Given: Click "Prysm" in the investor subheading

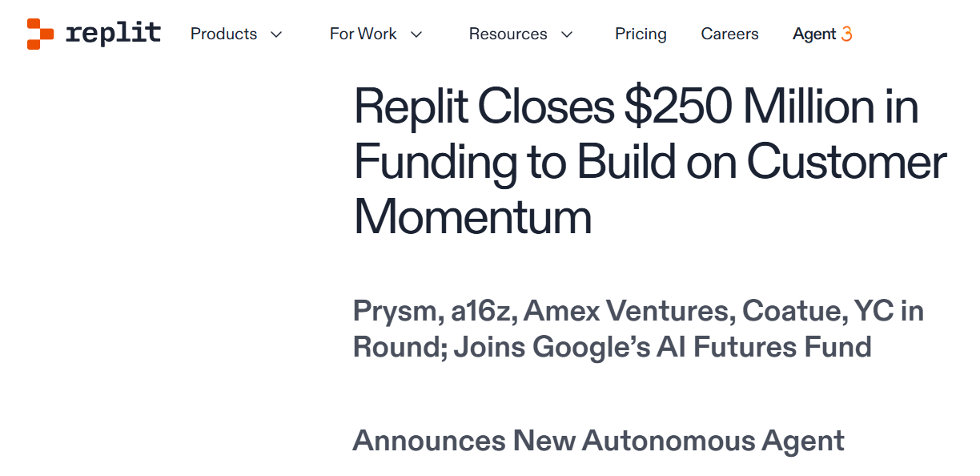Looking at the screenshot, I should (x=395, y=311).
